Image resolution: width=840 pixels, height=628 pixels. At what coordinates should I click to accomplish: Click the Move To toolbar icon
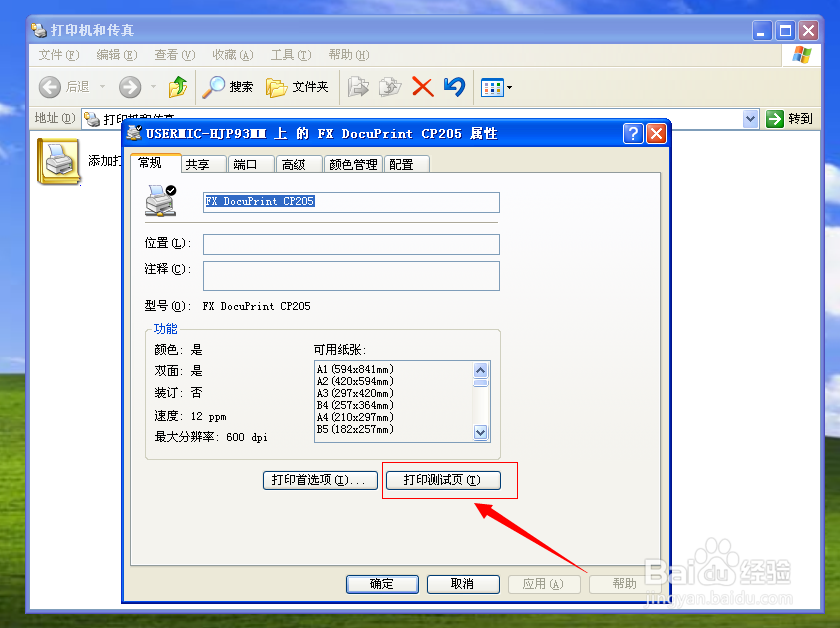click(x=358, y=87)
